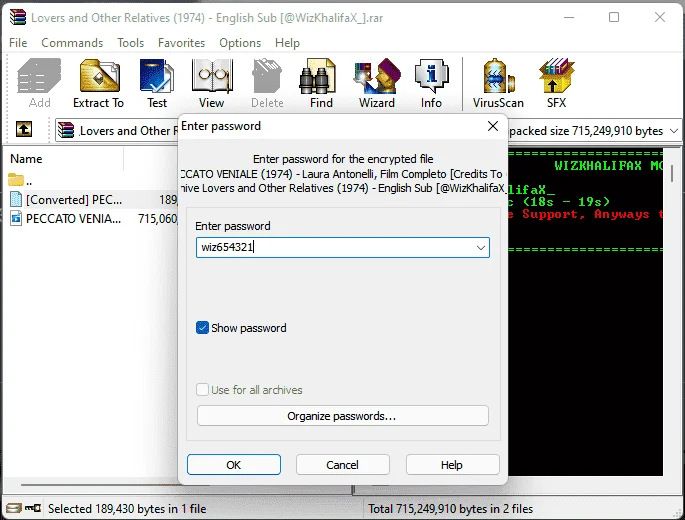This screenshot has width=685, height=520.
Task: Uncheck the Show password checkbox
Action: [x=202, y=328]
